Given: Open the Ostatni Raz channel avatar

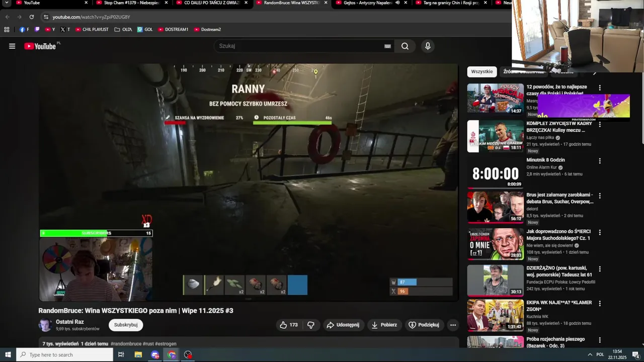Looking at the screenshot, I should click(45, 325).
